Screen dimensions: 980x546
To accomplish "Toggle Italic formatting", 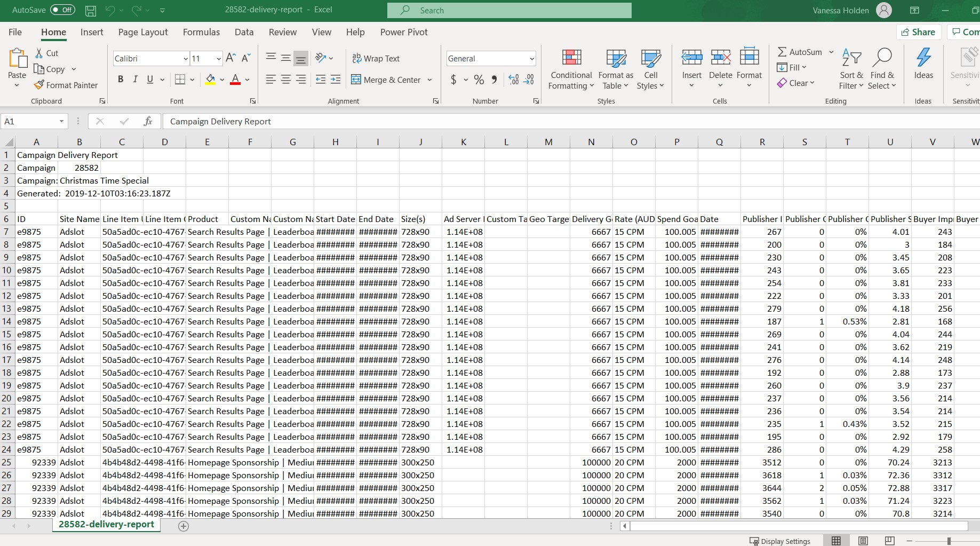I will click(135, 80).
